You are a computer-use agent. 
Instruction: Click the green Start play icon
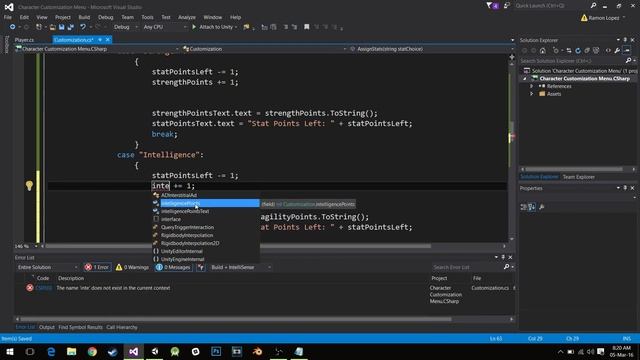click(194, 27)
